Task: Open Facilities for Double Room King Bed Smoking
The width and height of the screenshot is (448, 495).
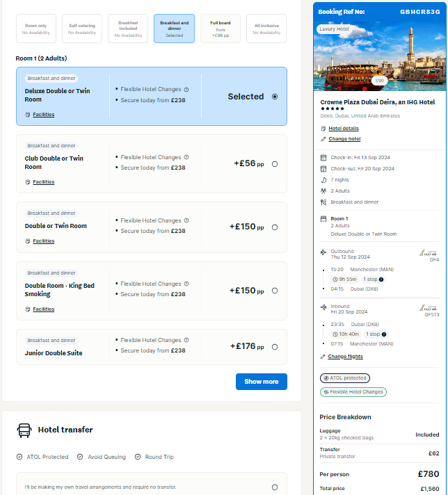Action: coord(44,309)
